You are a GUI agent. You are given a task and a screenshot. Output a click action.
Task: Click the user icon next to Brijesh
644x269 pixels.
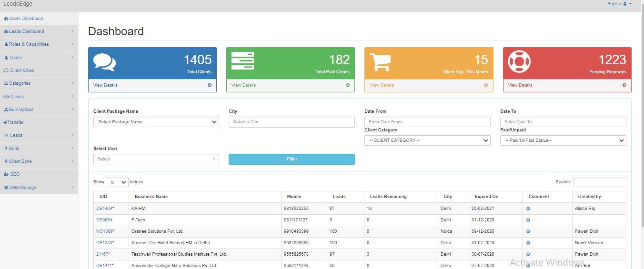point(625,4)
